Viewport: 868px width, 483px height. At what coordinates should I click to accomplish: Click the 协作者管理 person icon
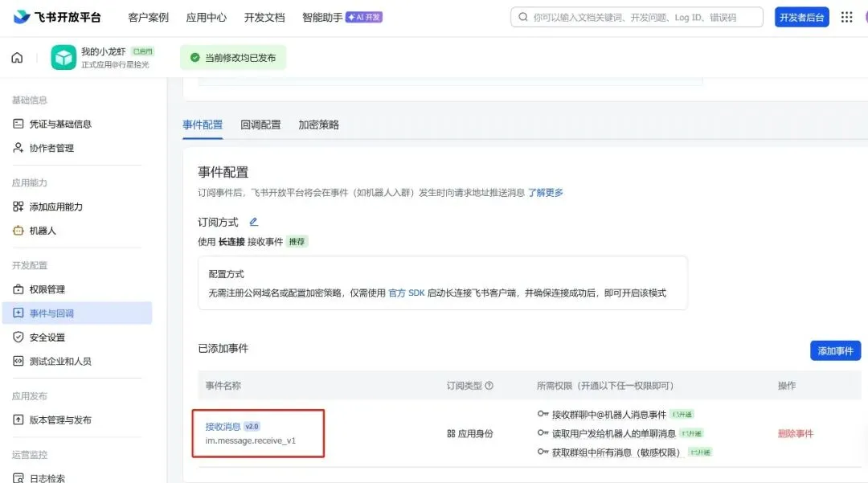point(18,148)
